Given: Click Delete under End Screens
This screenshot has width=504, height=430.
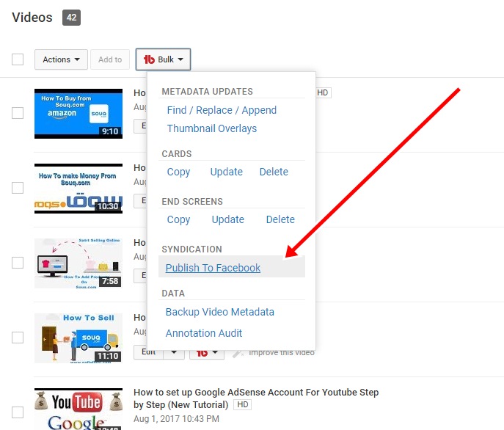Looking at the screenshot, I should [280, 219].
